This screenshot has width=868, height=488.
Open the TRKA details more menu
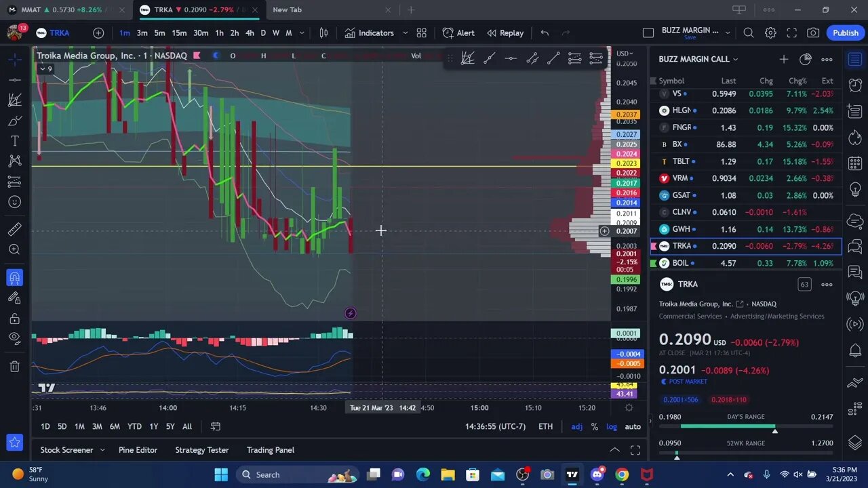827,284
